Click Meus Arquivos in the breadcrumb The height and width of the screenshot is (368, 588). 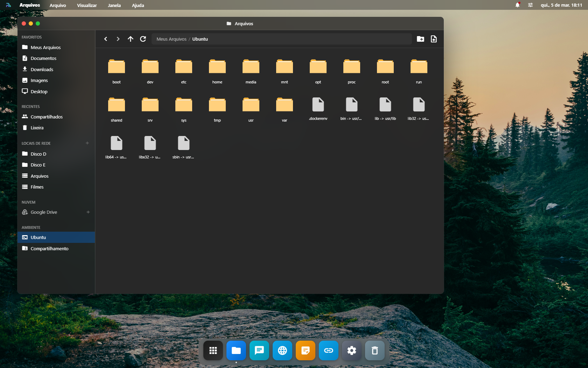pyautogui.click(x=171, y=39)
